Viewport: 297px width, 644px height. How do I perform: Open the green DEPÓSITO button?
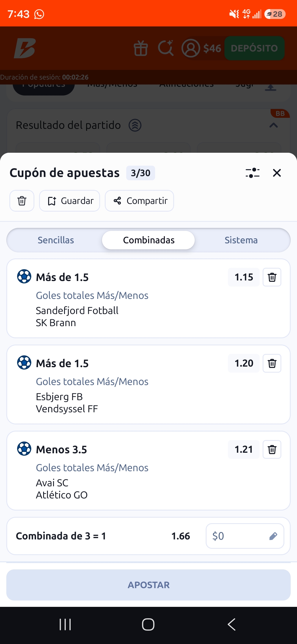pos(254,48)
